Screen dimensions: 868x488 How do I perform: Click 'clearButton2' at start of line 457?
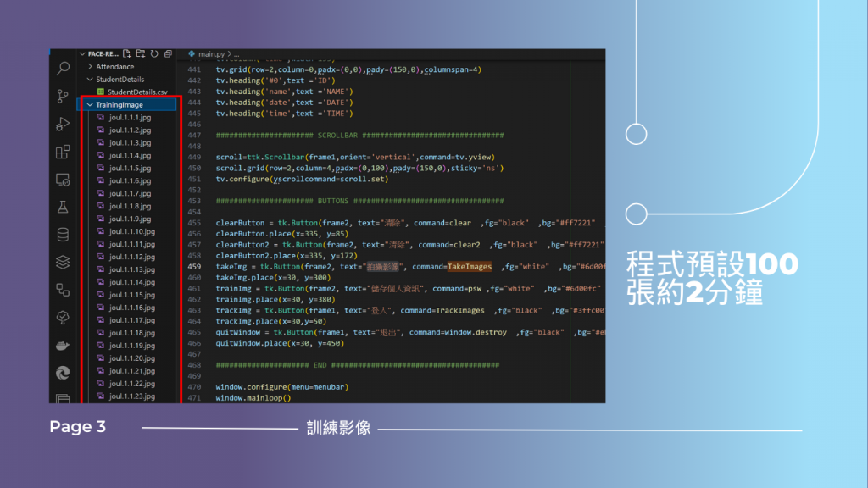(x=242, y=245)
